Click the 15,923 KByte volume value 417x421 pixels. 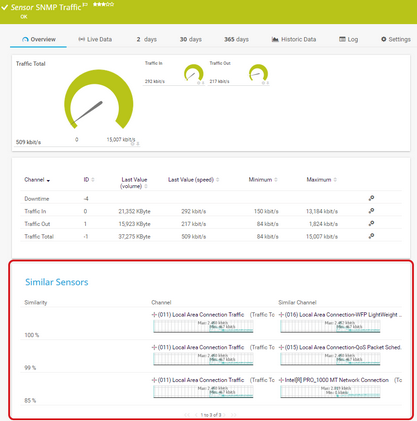click(134, 224)
